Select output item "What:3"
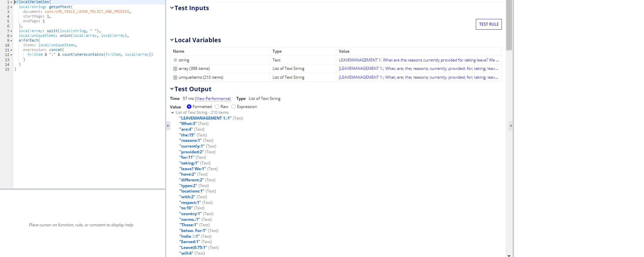The width and height of the screenshot is (644, 257). [x=188, y=124]
